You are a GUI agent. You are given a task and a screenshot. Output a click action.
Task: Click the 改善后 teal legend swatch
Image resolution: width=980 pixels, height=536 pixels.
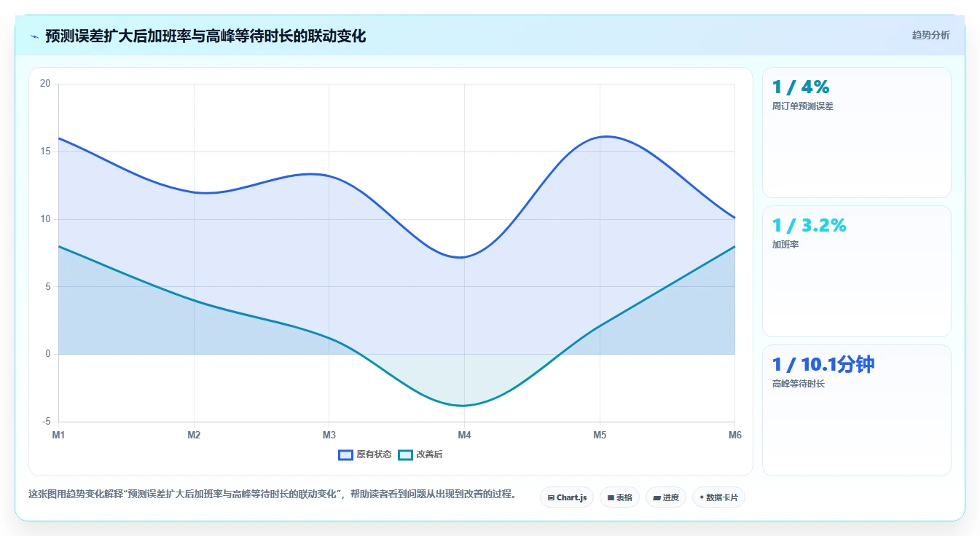(x=405, y=454)
